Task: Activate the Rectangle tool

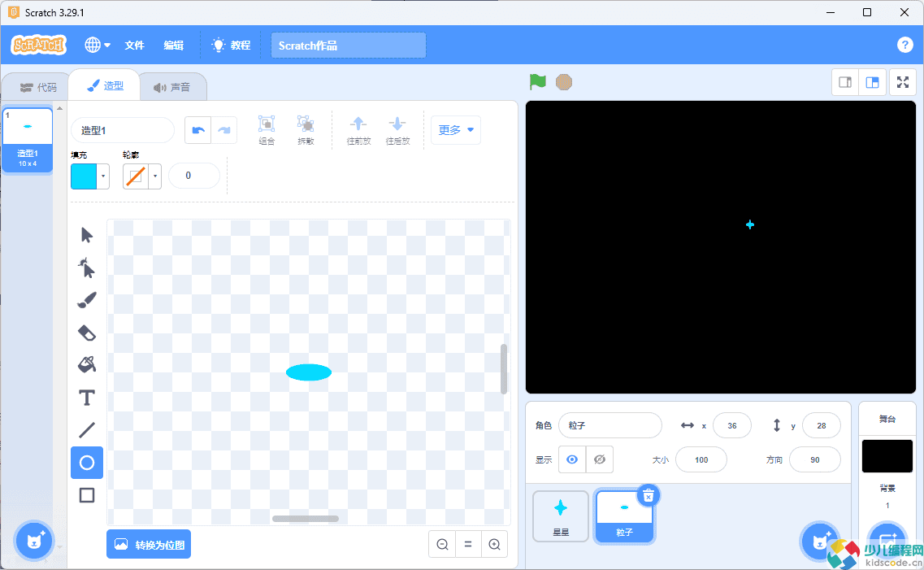Action: click(87, 495)
